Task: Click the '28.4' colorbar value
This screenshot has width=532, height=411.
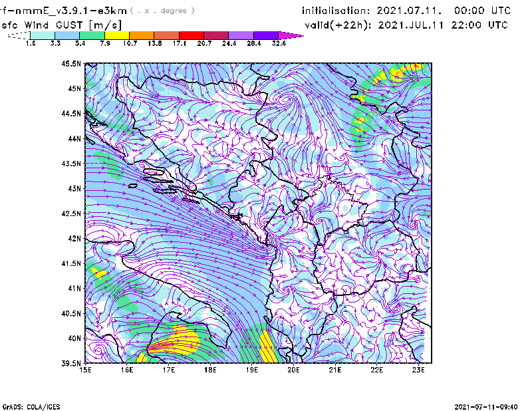Action: point(254,43)
